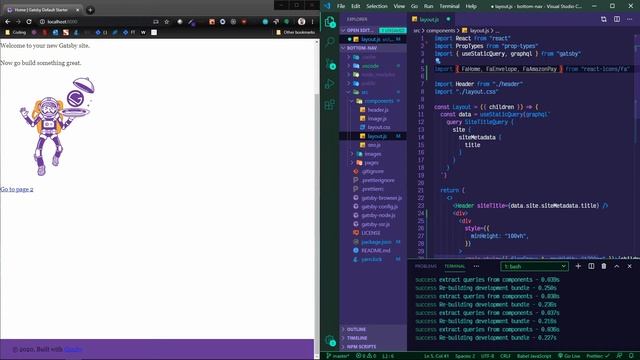Expand the .vscode folder
The width and height of the screenshot is (640, 360).
click(373, 66)
